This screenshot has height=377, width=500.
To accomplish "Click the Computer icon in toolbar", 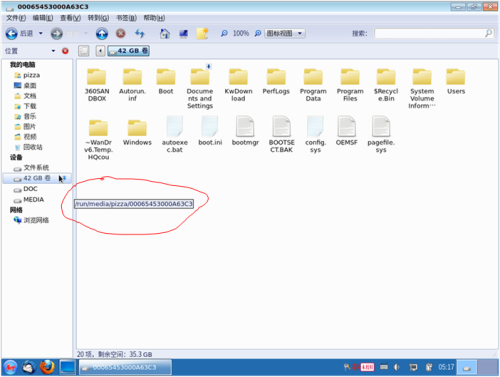I will (x=183, y=33).
